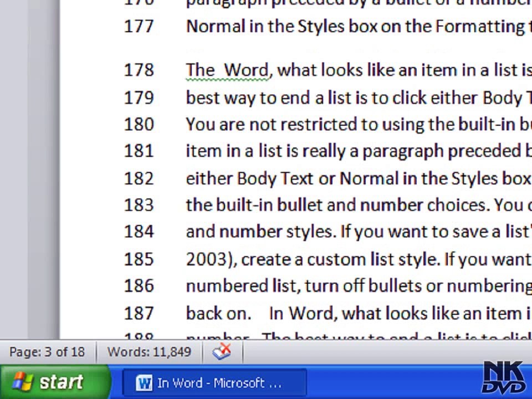Click line number 178 in the margin
The height and width of the screenshot is (399, 532).
139,70
